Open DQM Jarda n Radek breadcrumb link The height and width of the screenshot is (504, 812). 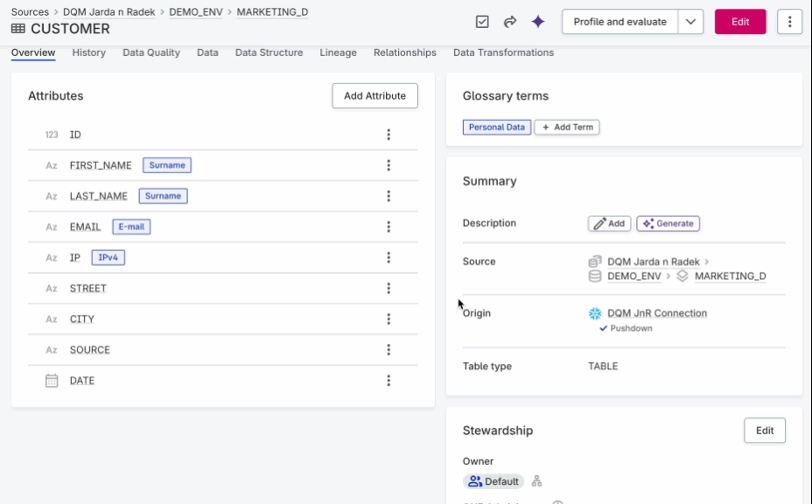[108, 12]
